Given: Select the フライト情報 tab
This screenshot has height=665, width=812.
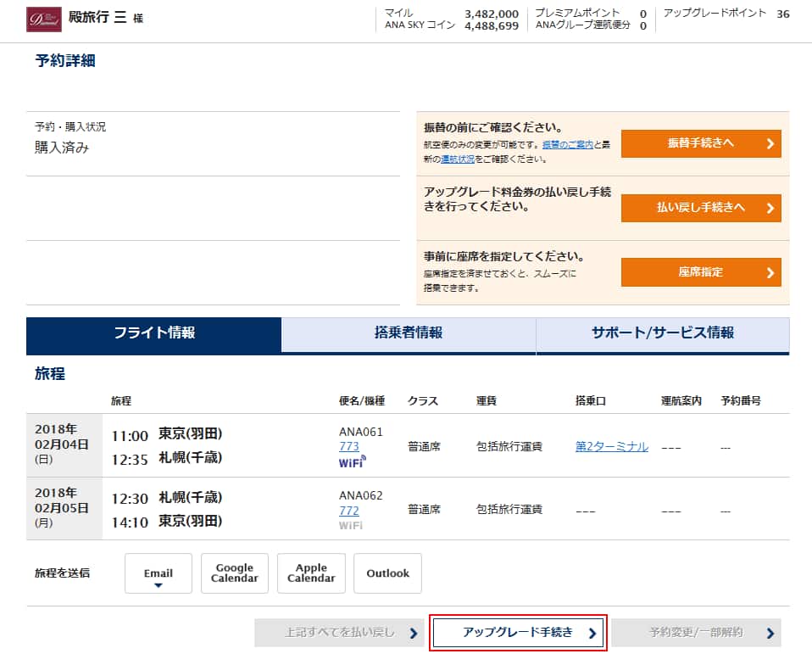Looking at the screenshot, I should [153, 333].
